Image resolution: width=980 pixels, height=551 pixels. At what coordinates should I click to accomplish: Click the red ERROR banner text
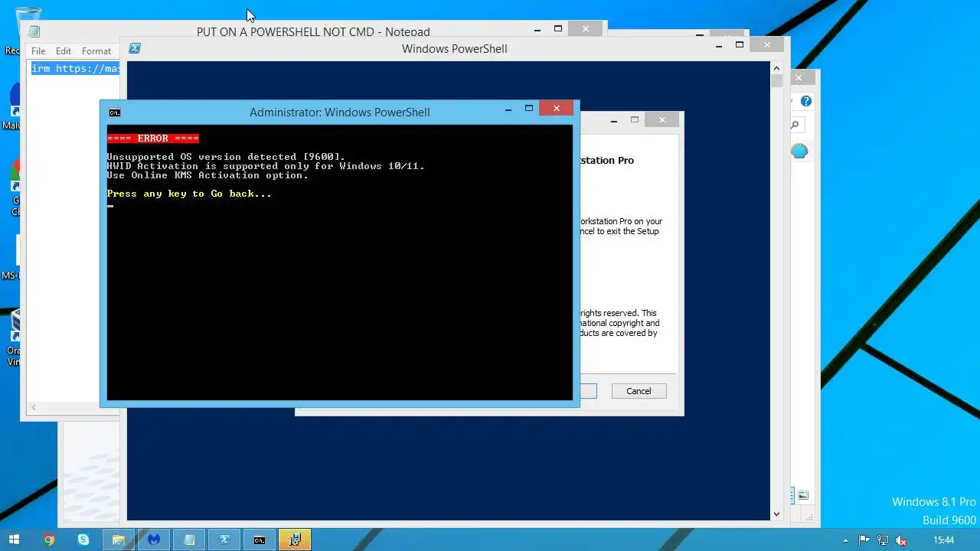click(x=153, y=139)
